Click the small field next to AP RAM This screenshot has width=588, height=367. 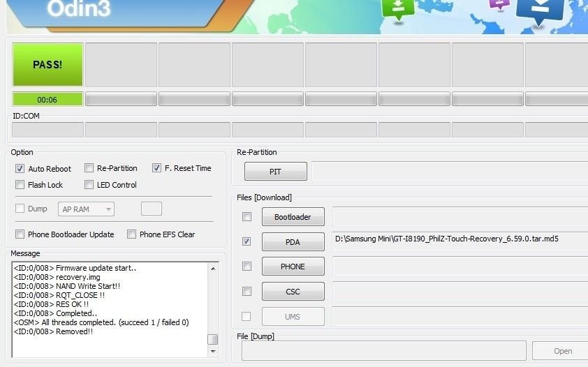point(152,209)
